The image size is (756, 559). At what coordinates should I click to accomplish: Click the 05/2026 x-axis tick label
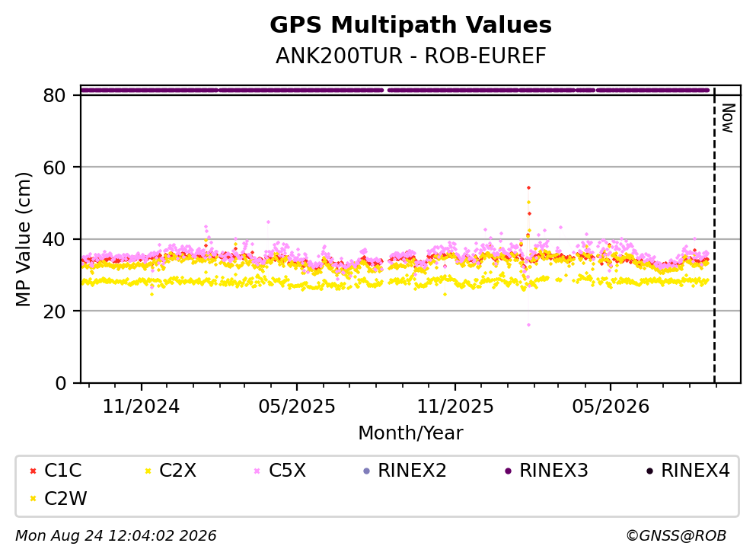tap(611, 407)
